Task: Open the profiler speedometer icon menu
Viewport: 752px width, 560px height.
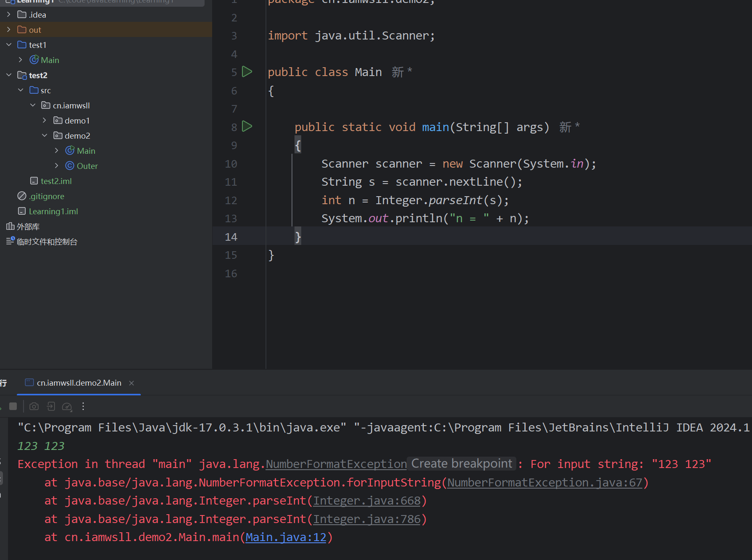Action: pos(67,406)
